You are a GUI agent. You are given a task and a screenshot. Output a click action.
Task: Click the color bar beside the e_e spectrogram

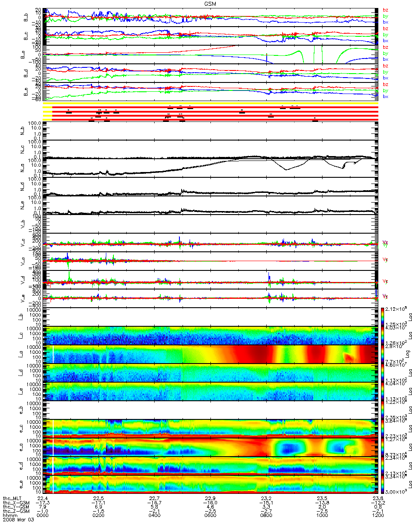pos(383,484)
